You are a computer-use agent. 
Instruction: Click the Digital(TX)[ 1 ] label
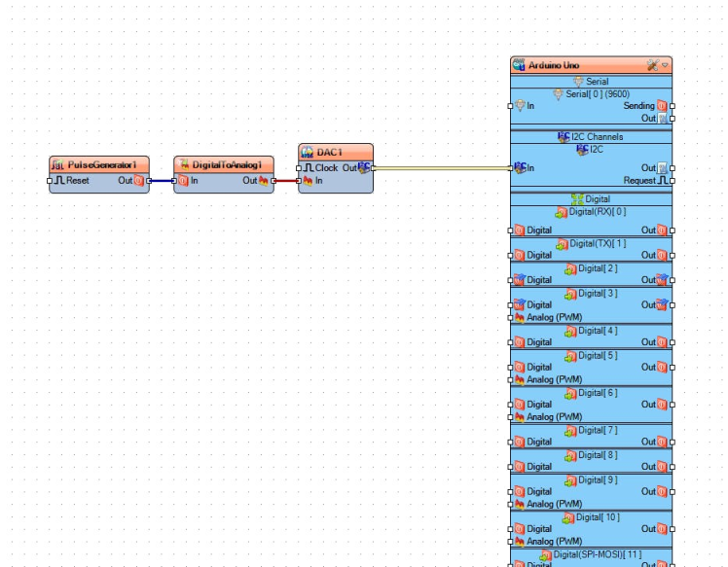(598, 243)
